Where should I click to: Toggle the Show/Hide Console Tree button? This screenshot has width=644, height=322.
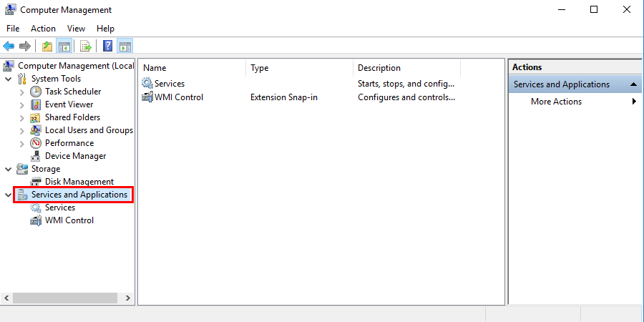click(x=64, y=47)
